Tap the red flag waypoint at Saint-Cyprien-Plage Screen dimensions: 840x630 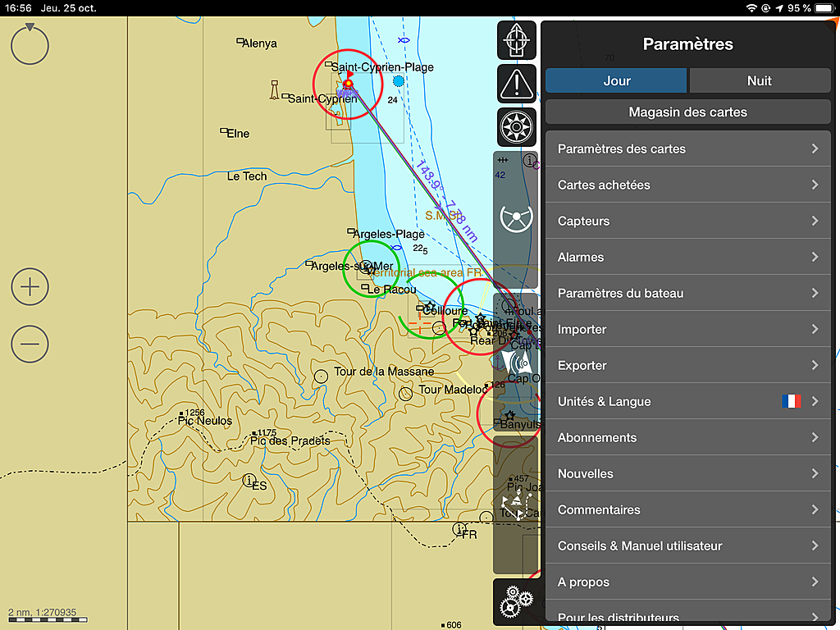[x=349, y=80]
